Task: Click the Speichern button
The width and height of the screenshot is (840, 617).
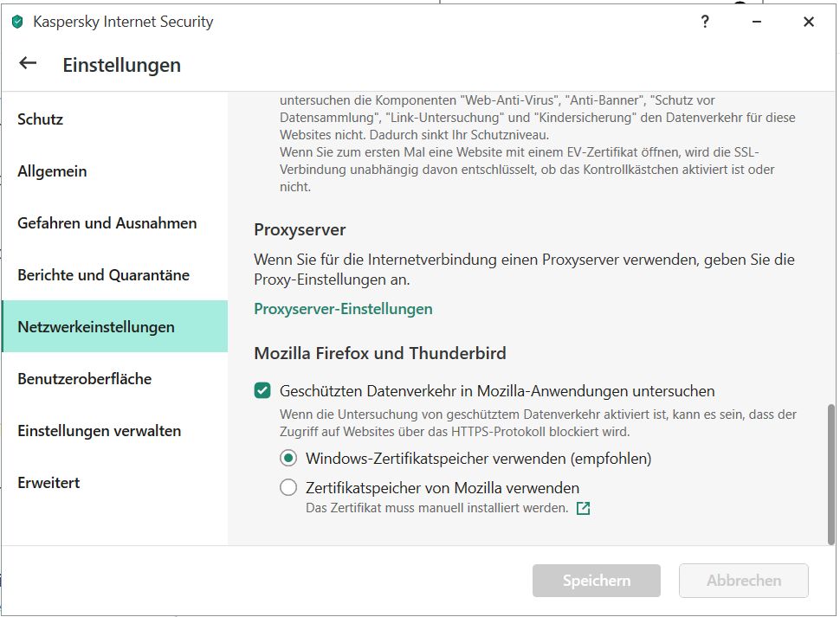Action: pos(597,581)
